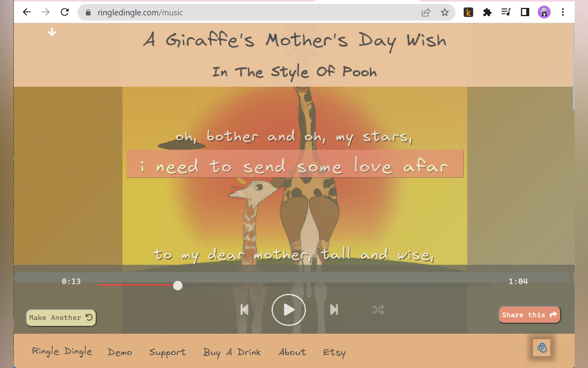Open Chrome's three-dot menu

(563, 12)
